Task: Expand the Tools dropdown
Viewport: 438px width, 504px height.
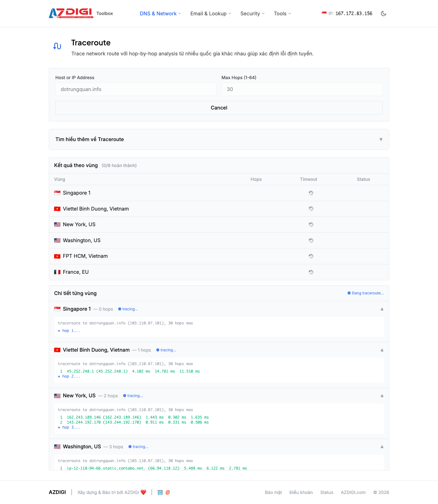Action: point(282,13)
